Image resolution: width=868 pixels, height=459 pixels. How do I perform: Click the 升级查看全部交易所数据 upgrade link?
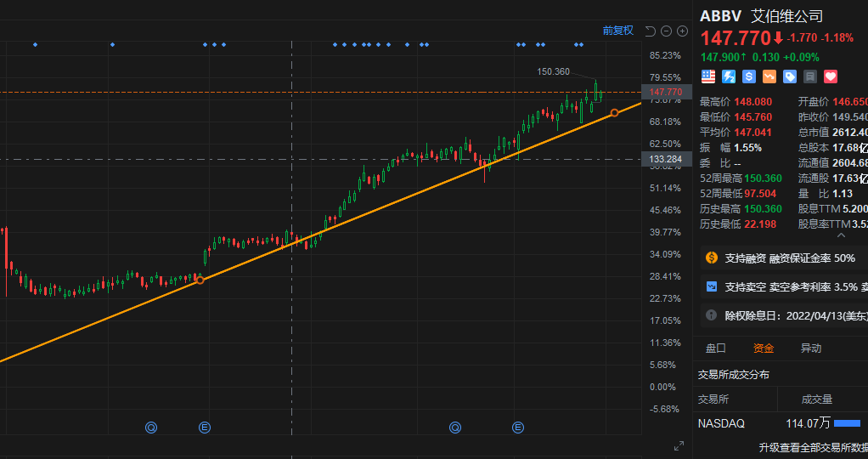pos(813,447)
